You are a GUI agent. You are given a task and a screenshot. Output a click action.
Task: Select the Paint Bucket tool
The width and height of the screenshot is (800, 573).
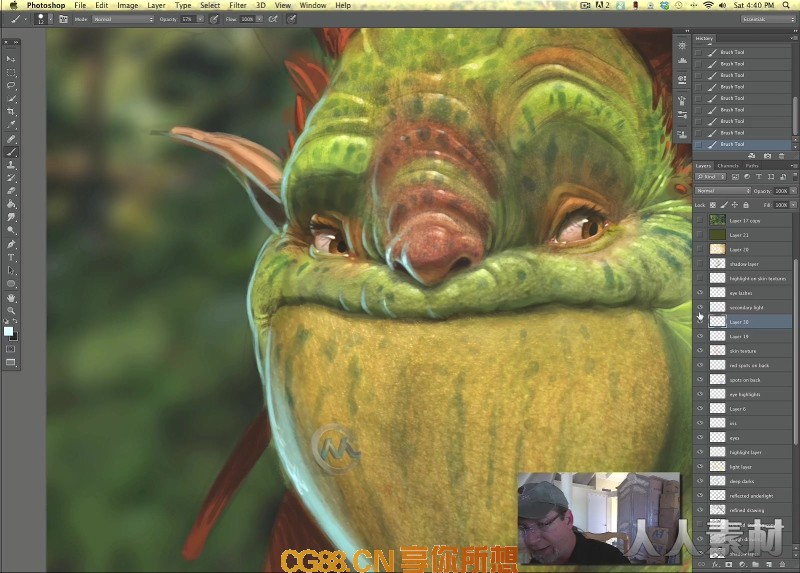[x=11, y=205]
